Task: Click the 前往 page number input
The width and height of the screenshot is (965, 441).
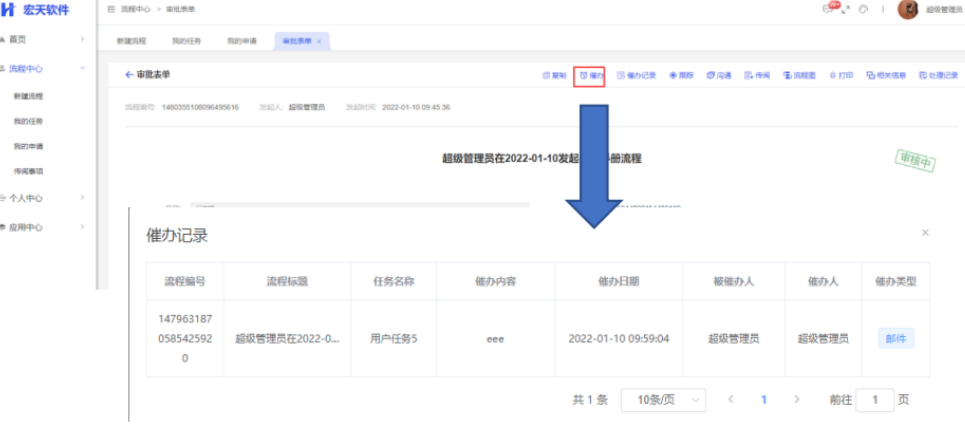Action: click(875, 400)
